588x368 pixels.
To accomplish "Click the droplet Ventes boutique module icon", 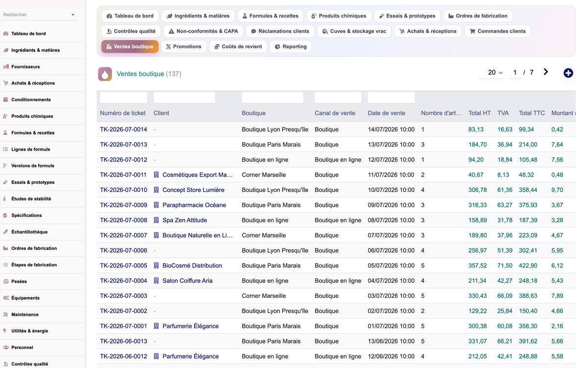I will (x=105, y=74).
